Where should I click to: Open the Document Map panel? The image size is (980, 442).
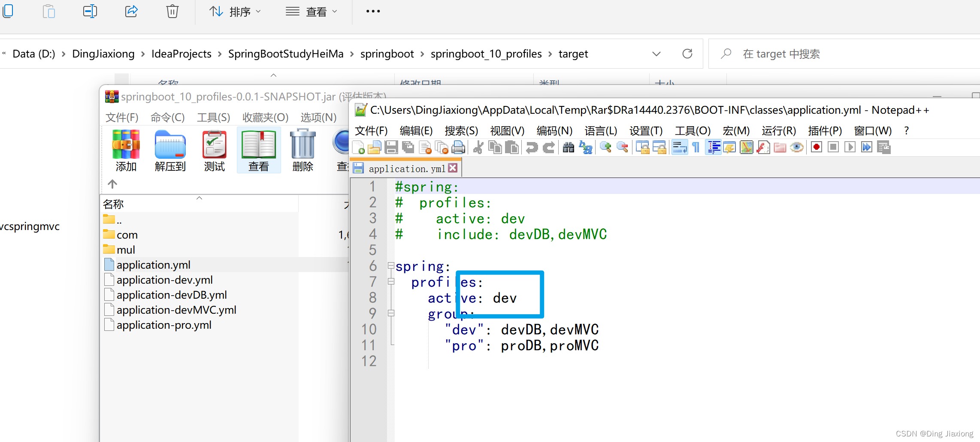coord(747,148)
